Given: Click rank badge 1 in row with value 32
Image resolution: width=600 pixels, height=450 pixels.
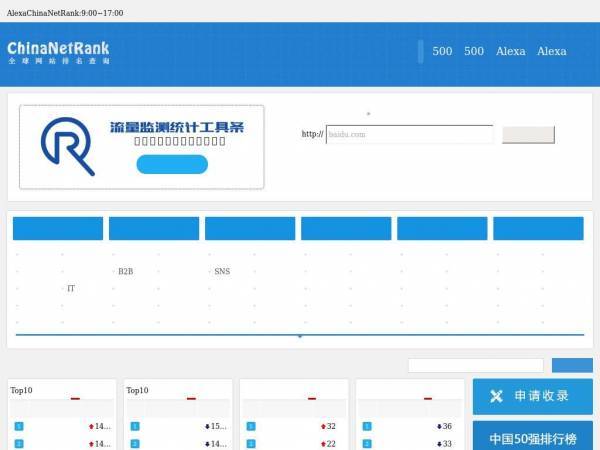Looking at the screenshot, I should [251, 426].
